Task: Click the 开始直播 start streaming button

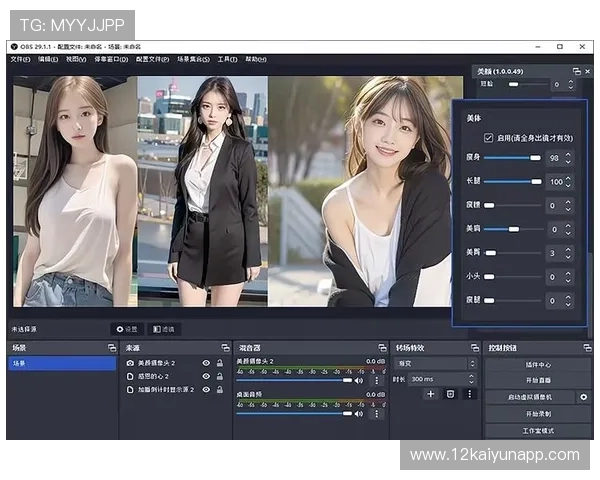Action: [x=538, y=380]
